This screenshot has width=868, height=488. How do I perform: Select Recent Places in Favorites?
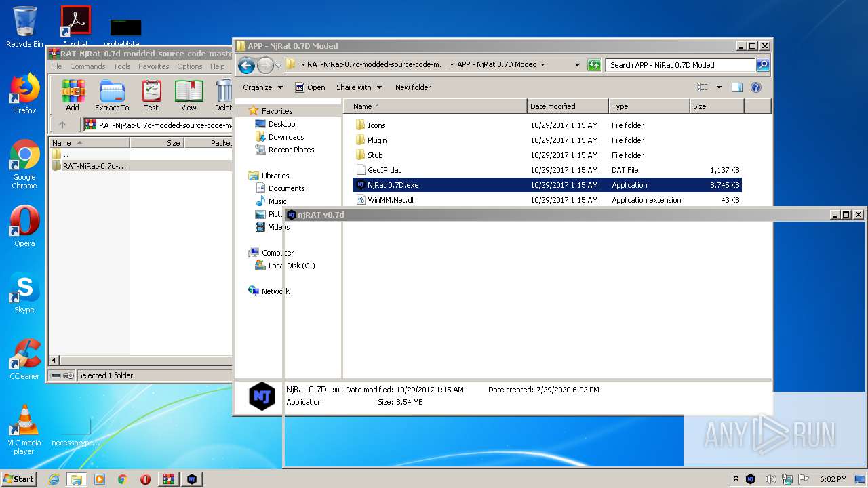click(291, 150)
